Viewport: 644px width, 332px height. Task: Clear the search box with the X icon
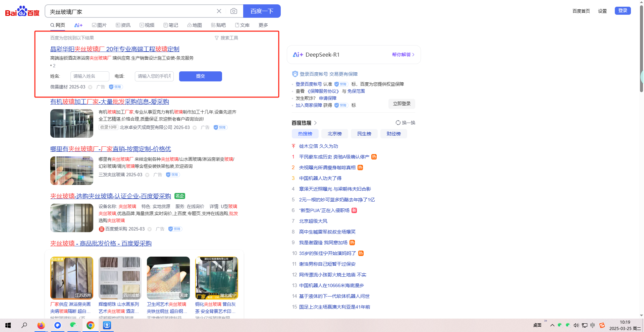219,11
